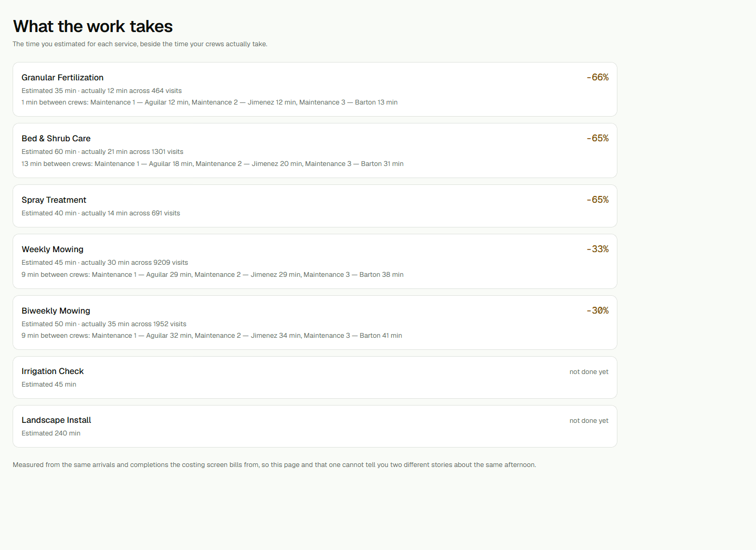Click Weekly Mowing crew line ending "Barton 38 min"
The height and width of the screenshot is (550, 756).
point(213,275)
